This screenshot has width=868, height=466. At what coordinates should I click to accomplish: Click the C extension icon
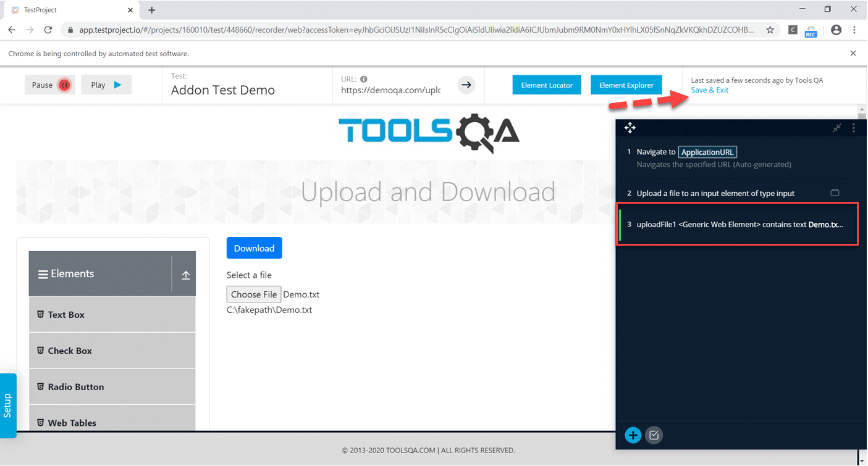click(x=793, y=30)
